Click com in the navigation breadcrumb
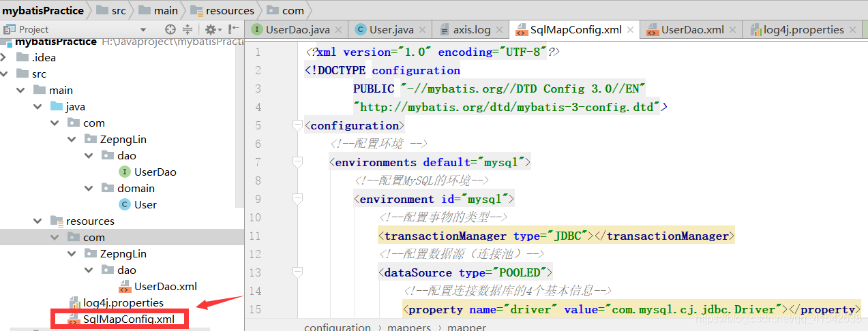 293,10
